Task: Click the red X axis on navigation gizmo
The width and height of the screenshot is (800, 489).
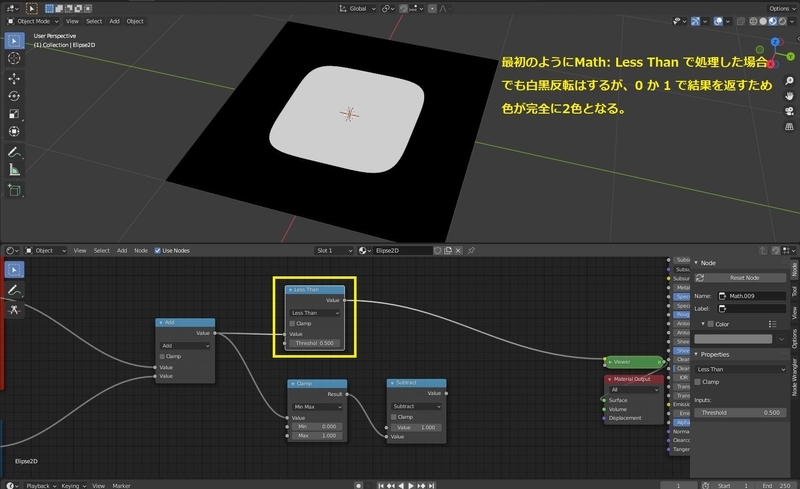Action: pyautogui.click(x=771, y=64)
